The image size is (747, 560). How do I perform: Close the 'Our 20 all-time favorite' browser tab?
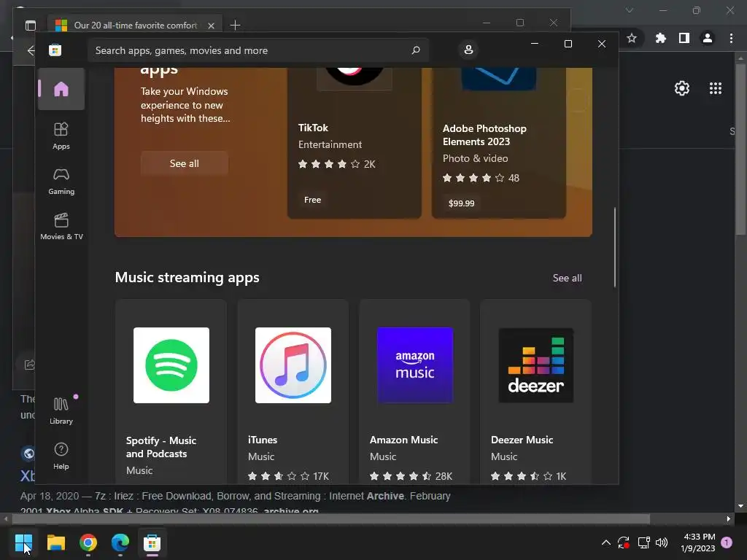click(211, 26)
